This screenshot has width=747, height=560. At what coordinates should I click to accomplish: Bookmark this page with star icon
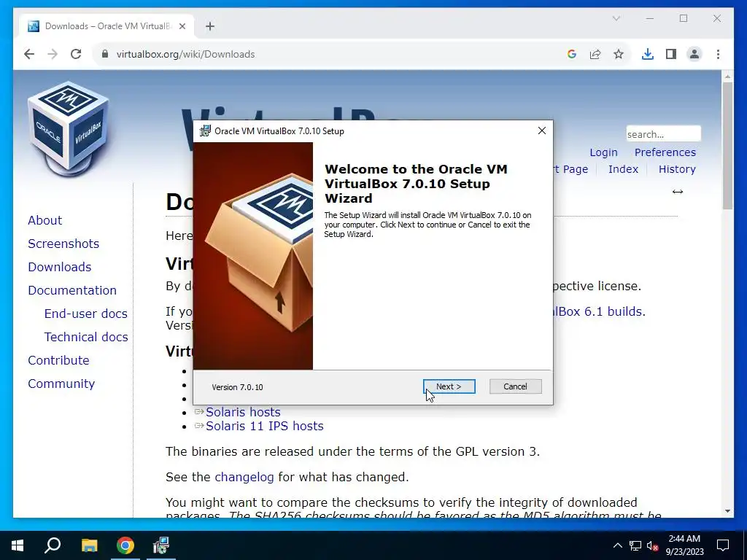[x=619, y=54]
